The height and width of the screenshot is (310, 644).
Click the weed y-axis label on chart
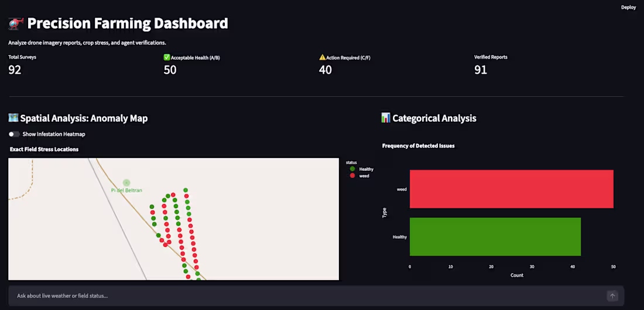(401, 190)
